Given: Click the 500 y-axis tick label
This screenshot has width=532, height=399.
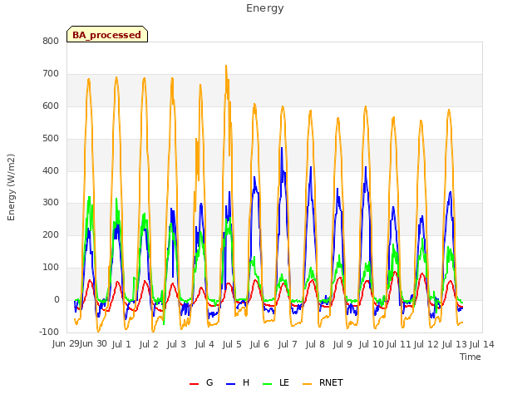Looking at the screenshot, I should [x=51, y=138].
